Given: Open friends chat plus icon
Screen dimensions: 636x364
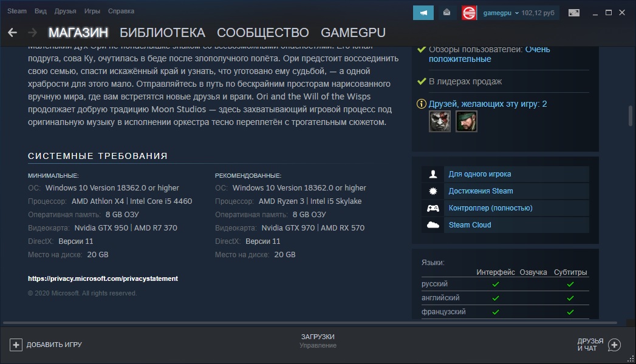Looking at the screenshot, I should pos(614,345).
